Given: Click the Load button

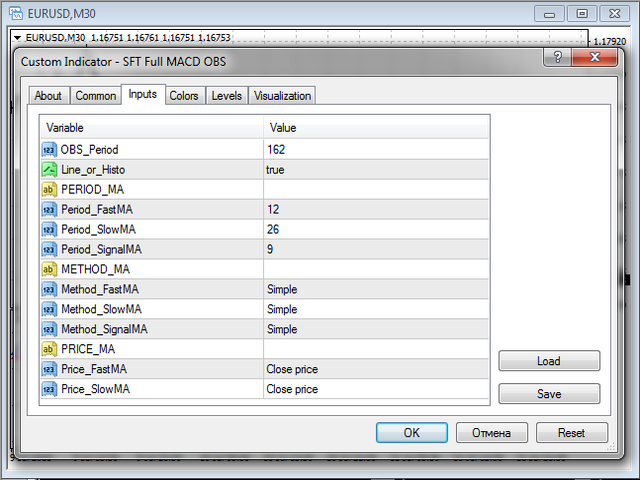Looking at the screenshot, I should pyautogui.click(x=549, y=361).
